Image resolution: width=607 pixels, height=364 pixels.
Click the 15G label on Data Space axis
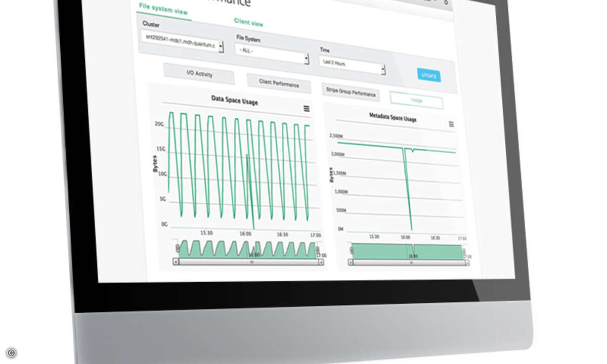[161, 149]
